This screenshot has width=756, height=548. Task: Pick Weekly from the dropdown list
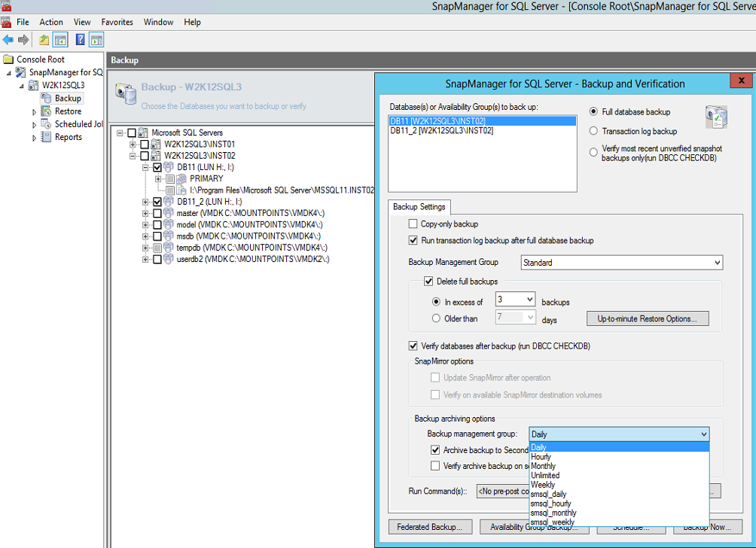(543, 485)
